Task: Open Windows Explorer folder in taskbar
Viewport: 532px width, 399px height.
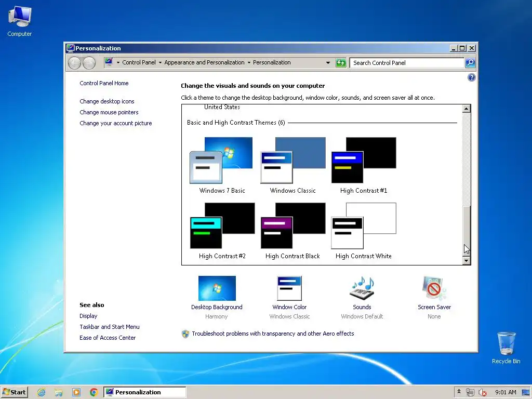Action: click(x=59, y=392)
